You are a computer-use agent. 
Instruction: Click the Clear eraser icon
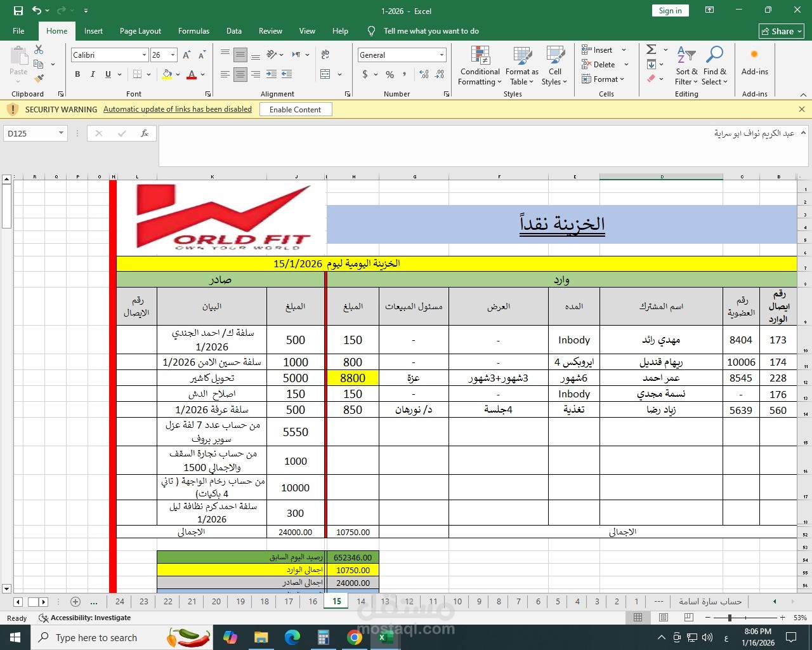[x=652, y=79]
